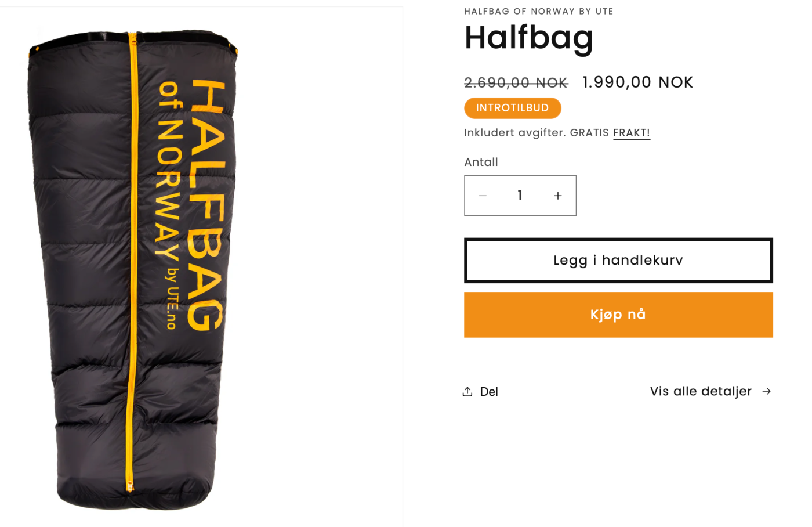
Task: Click the yellow zipper on the bag
Action: point(132,261)
